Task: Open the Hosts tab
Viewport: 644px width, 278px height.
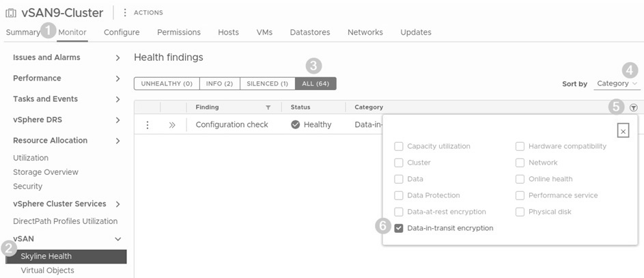Action: click(x=228, y=32)
